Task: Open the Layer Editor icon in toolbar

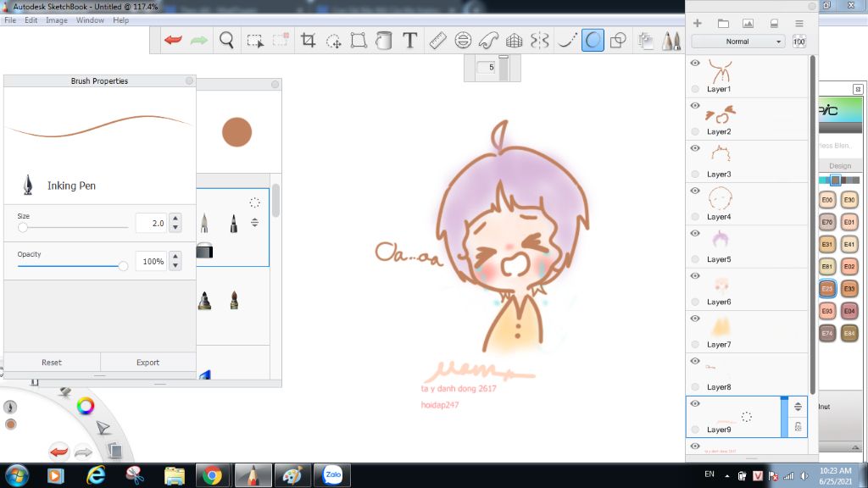Action: 645,41
